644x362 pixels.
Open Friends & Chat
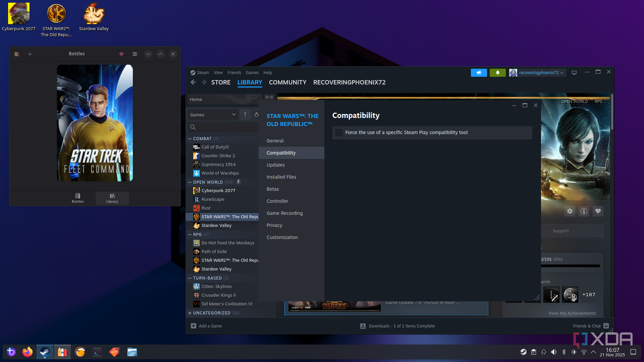tap(591, 326)
